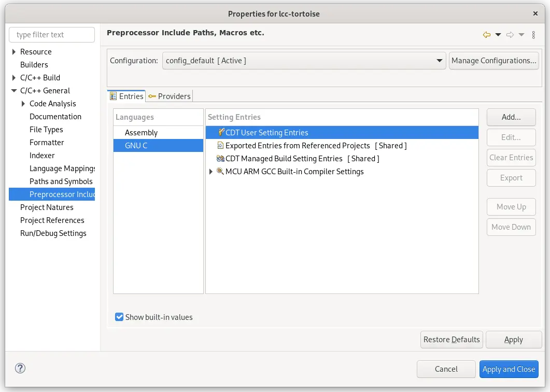Click Apply and Close
This screenshot has height=392, width=550.
[509, 369]
